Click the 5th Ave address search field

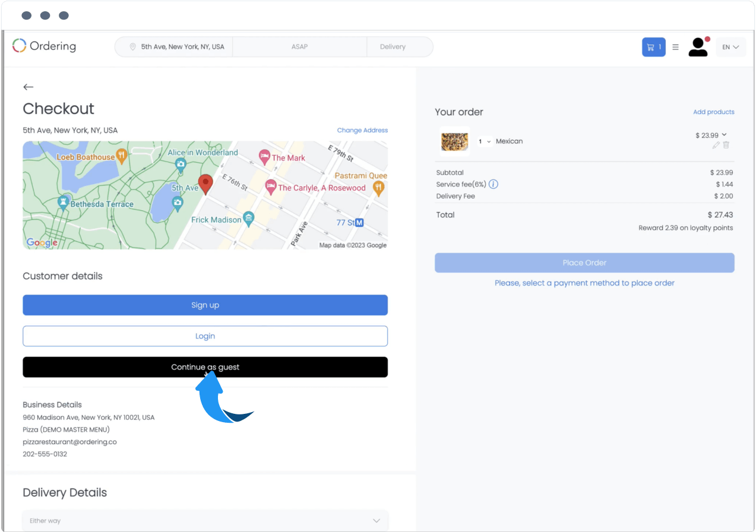coord(178,47)
